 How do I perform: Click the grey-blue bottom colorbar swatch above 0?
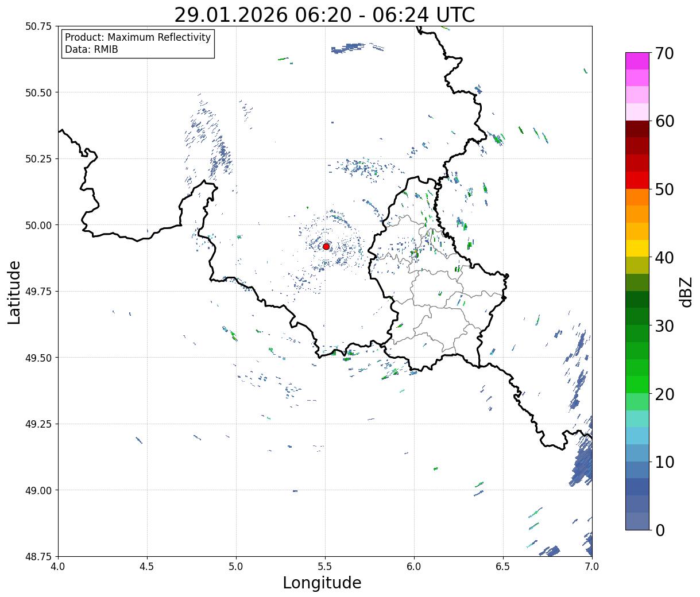637,521
